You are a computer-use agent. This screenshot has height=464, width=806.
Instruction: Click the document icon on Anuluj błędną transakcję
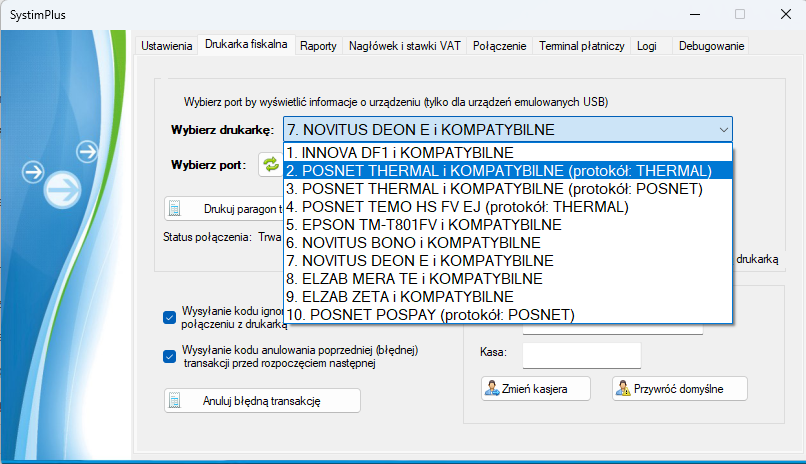(x=176, y=401)
